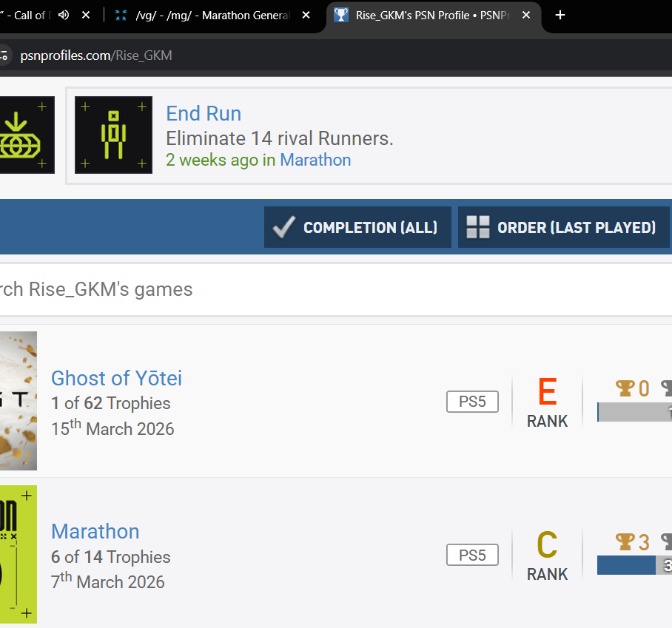Click the '6 of 14 Trophies' text

111,557
